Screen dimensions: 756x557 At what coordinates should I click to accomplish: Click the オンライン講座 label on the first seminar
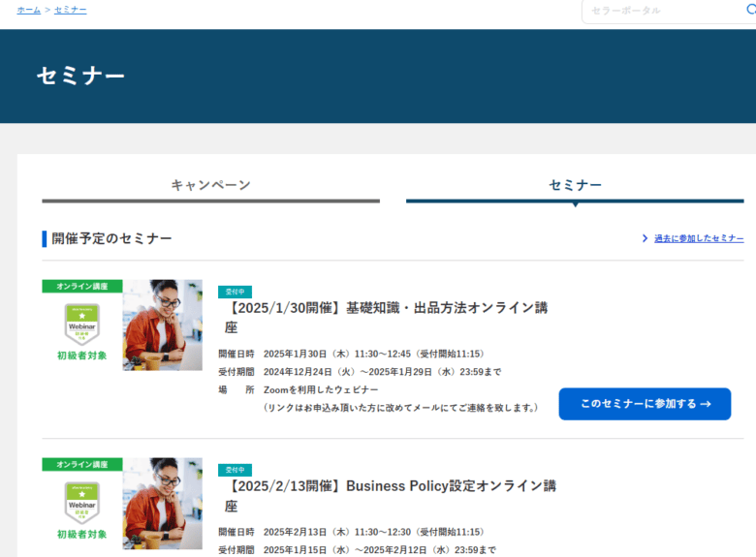click(81, 286)
